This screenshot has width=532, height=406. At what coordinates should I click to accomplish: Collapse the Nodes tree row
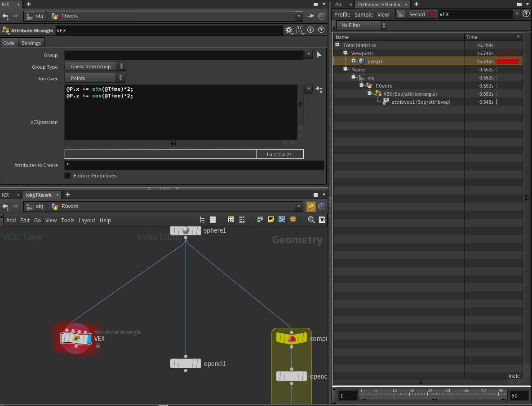click(346, 69)
